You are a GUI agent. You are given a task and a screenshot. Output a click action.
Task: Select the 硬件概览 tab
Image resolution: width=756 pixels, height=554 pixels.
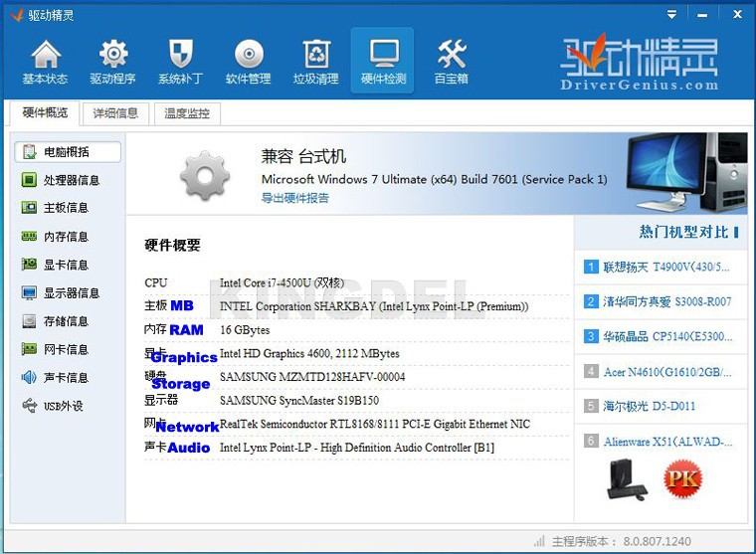45,113
